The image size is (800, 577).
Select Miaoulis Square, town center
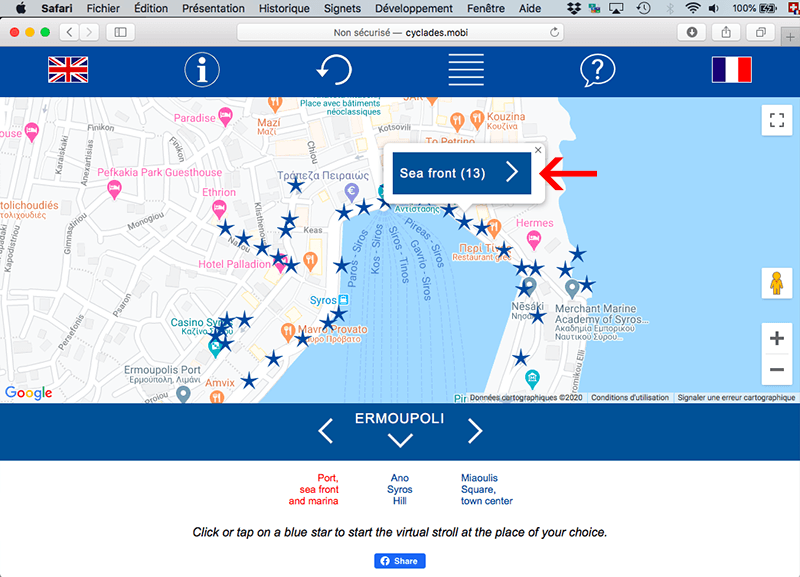[487, 489]
